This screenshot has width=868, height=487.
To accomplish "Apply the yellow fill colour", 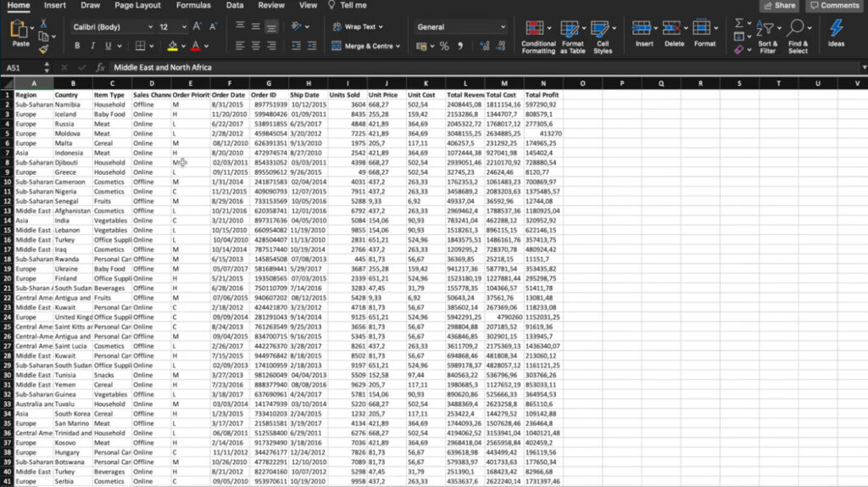I will coord(173,46).
